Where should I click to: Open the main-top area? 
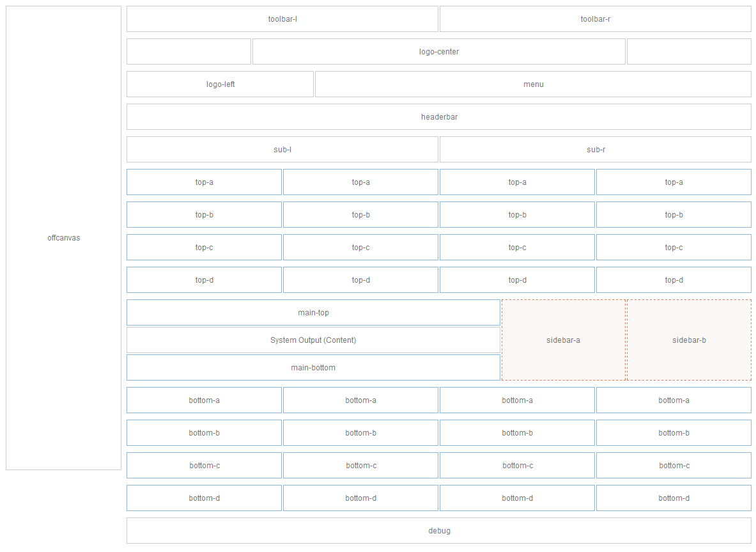(x=313, y=312)
